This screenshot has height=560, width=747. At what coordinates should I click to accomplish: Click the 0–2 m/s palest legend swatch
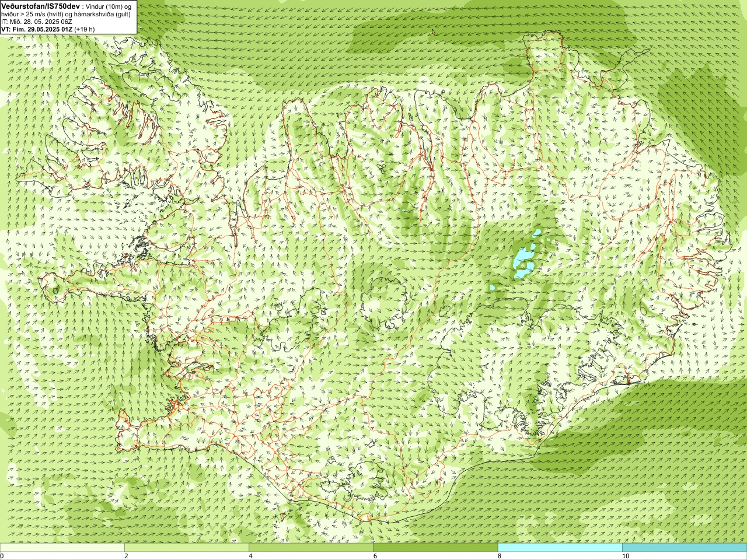tap(62, 548)
